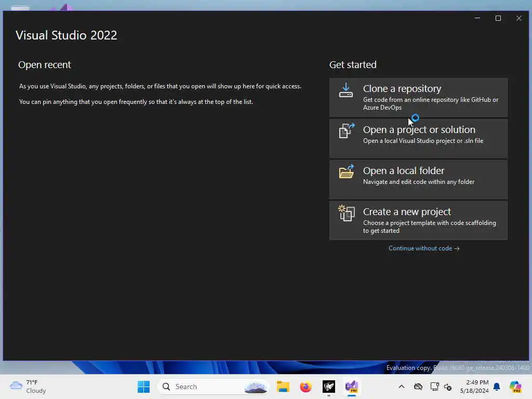
Task: Open the weather widget showing 71°F
Action: point(28,387)
